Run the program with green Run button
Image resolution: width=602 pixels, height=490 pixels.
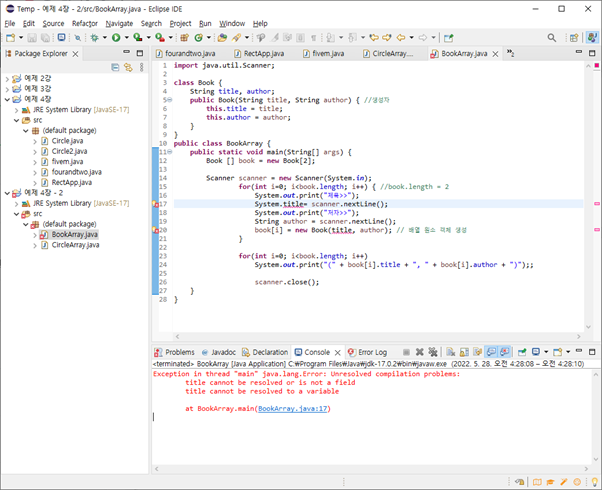pyautogui.click(x=116, y=38)
